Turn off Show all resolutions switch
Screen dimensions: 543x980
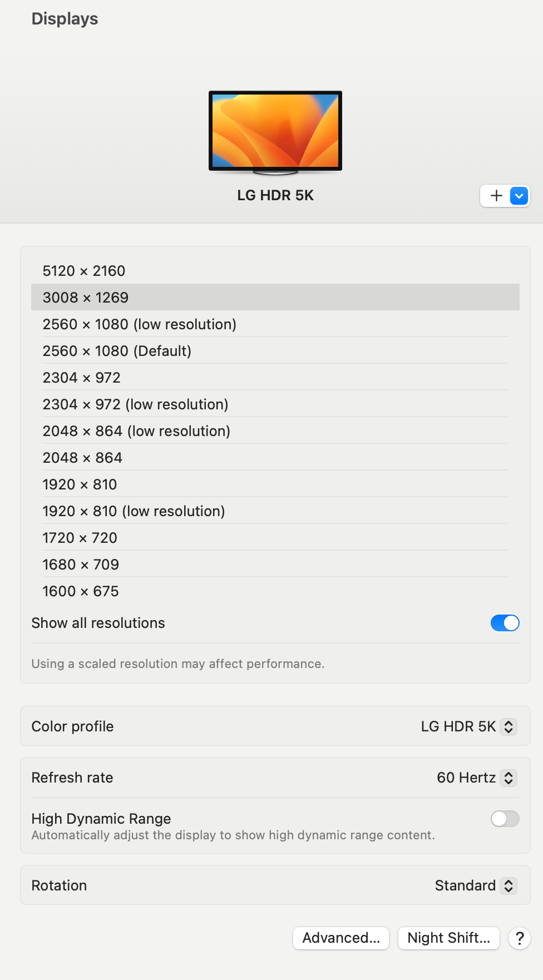coord(505,623)
